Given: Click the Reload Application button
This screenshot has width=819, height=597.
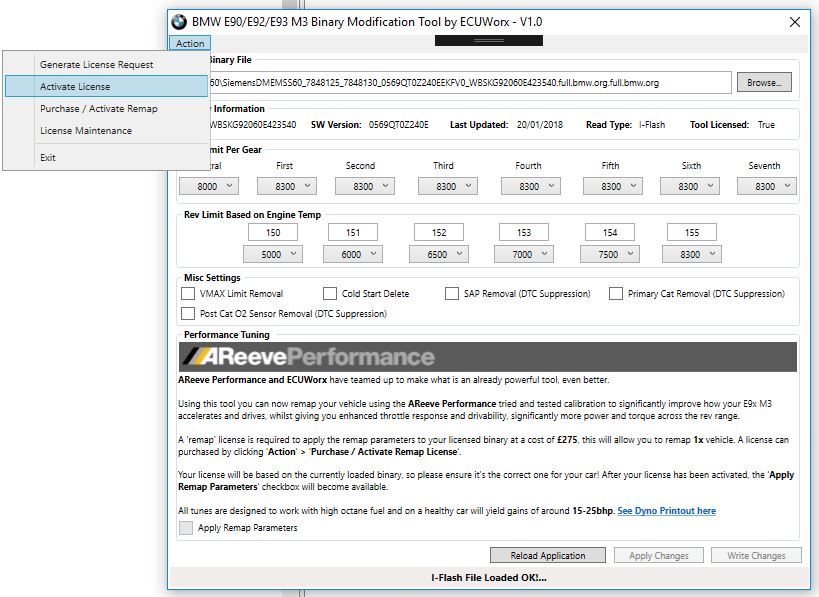Looking at the screenshot, I should coord(548,555).
